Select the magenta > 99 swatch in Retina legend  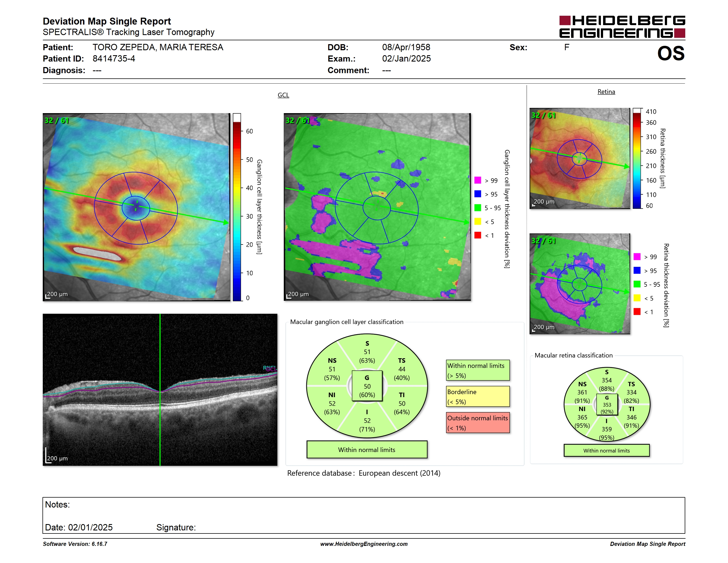tap(637, 256)
